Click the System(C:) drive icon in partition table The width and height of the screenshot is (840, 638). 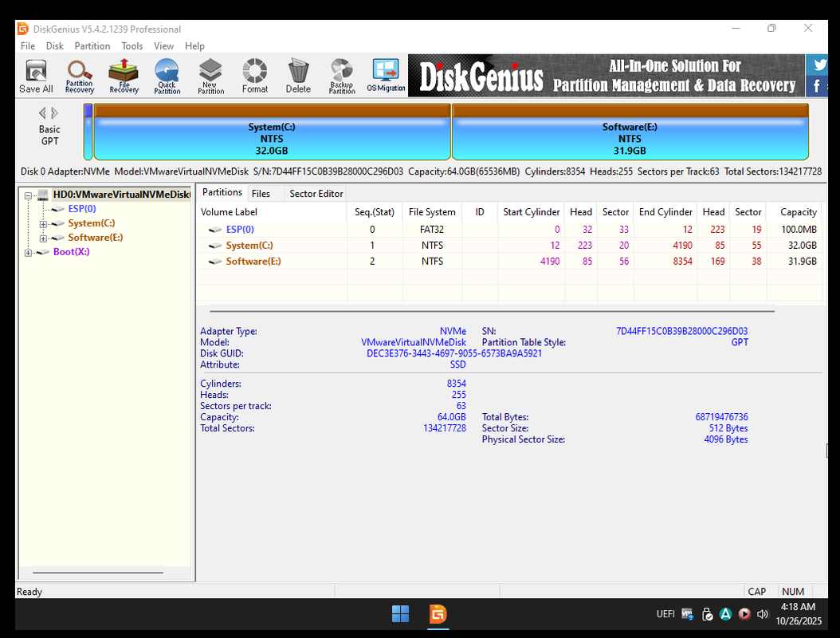point(215,246)
